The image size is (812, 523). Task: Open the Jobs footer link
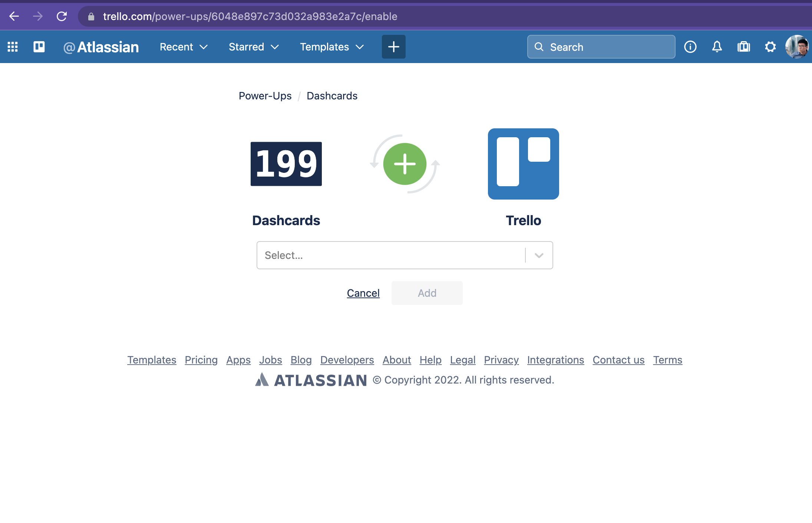click(x=271, y=360)
